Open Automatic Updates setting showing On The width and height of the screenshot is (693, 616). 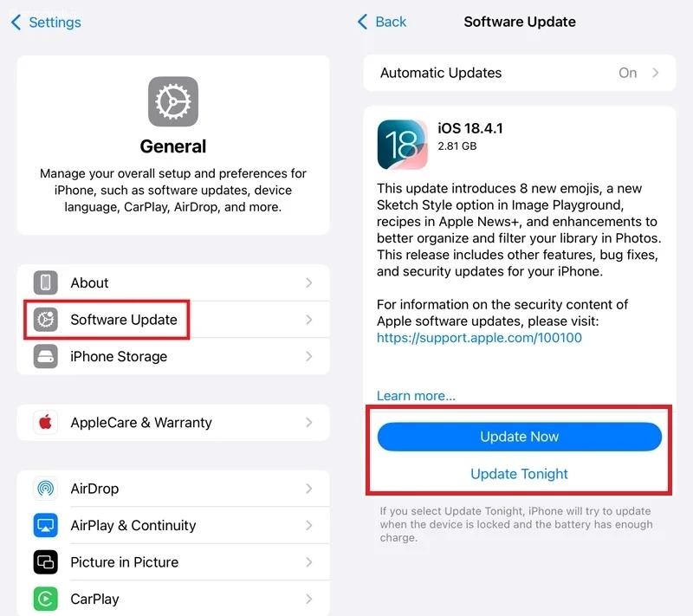click(x=519, y=74)
